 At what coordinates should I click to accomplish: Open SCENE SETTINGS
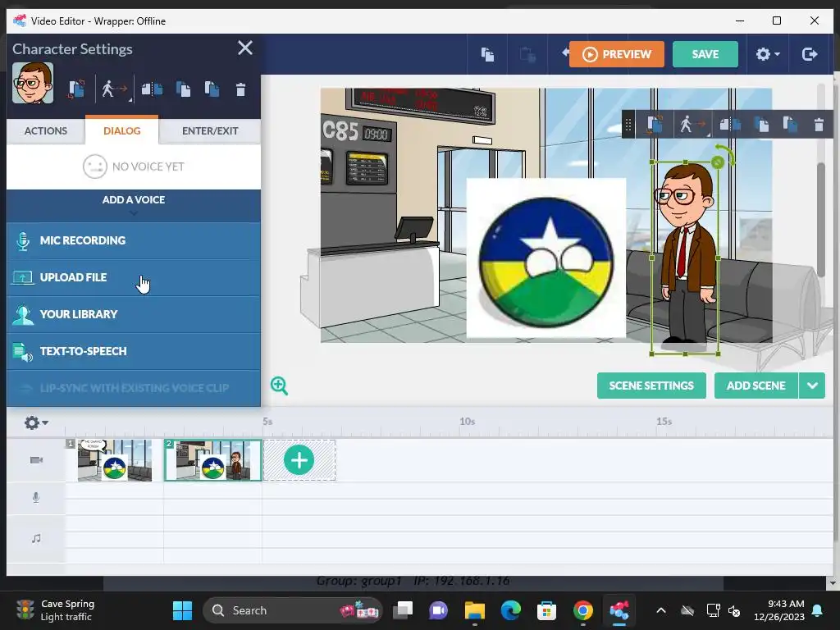[x=651, y=386]
